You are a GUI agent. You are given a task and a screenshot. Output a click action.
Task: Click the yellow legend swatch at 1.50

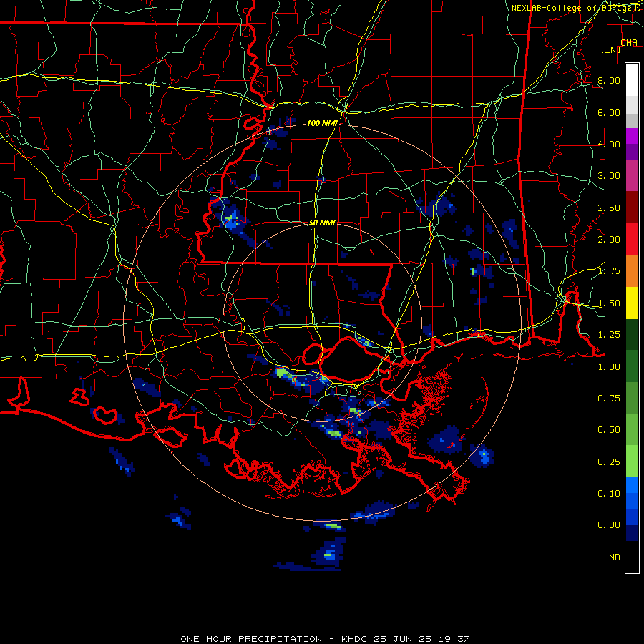tap(632, 303)
